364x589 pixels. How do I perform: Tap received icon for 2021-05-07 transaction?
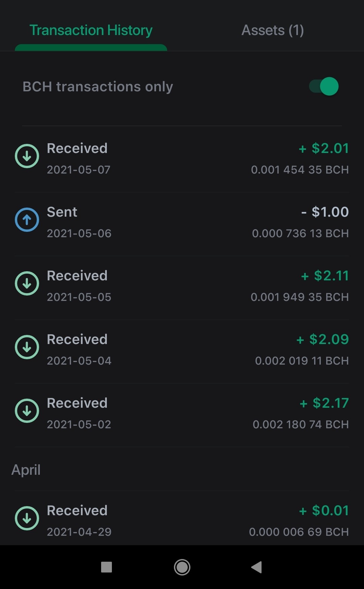coord(27,156)
